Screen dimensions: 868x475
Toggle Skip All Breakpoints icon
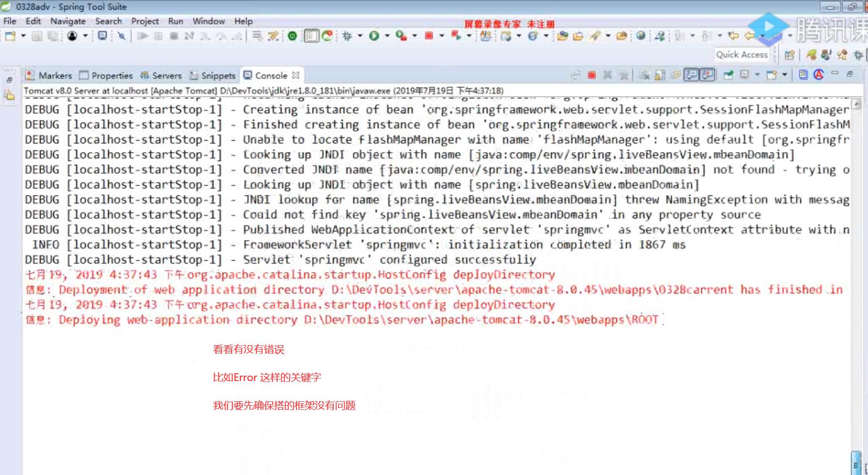[x=122, y=36]
